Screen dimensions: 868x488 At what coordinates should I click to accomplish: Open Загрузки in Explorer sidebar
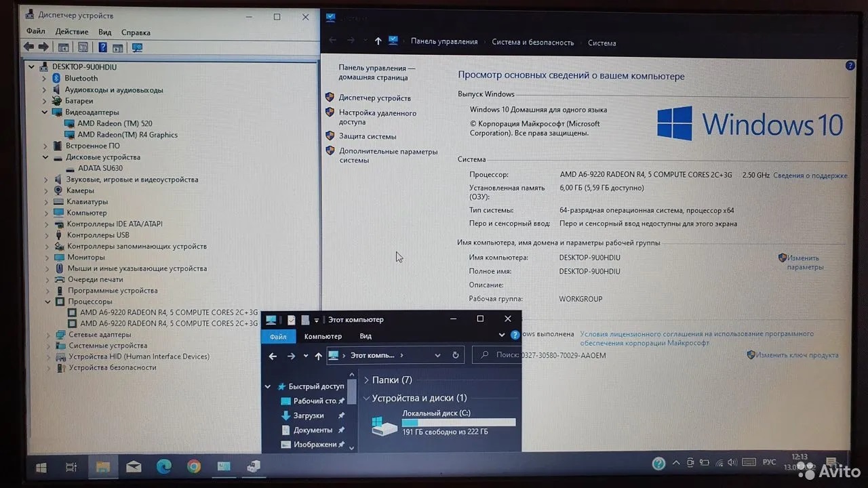point(309,415)
